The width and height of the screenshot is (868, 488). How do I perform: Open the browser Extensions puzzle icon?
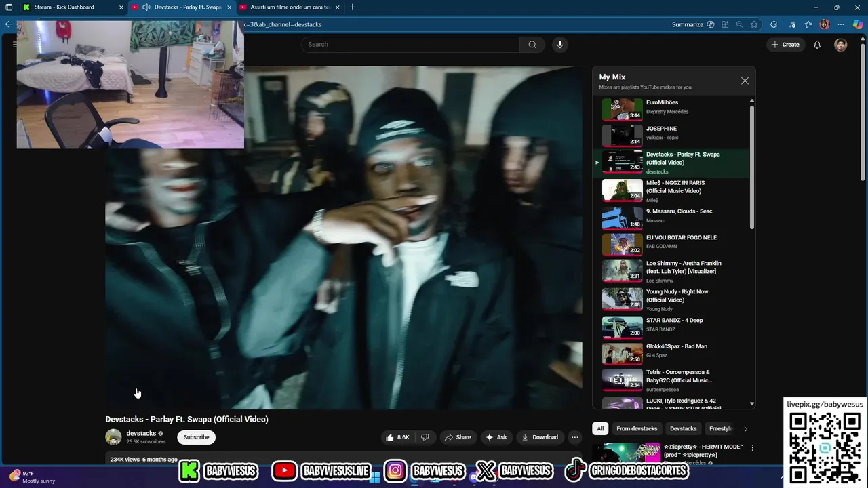(774, 24)
